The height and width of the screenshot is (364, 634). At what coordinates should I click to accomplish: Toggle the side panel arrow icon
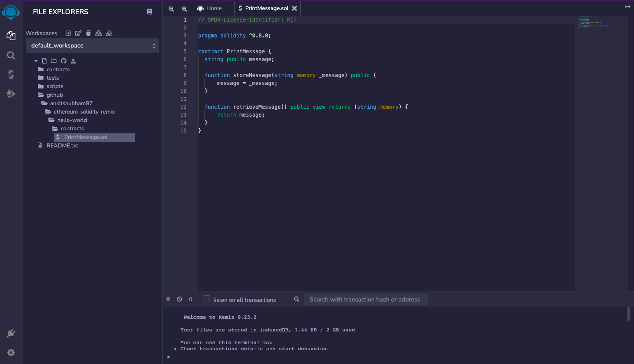click(x=628, y=7)
